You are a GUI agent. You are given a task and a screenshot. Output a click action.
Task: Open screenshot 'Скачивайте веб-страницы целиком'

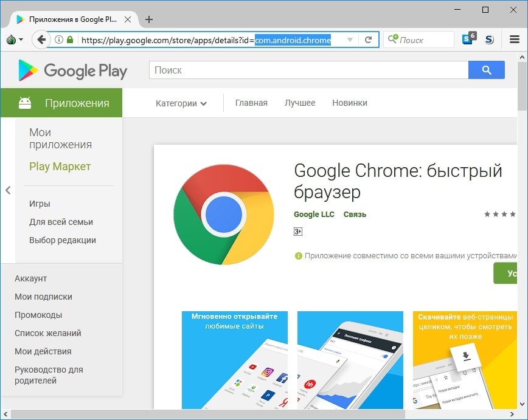coord(465,360)
